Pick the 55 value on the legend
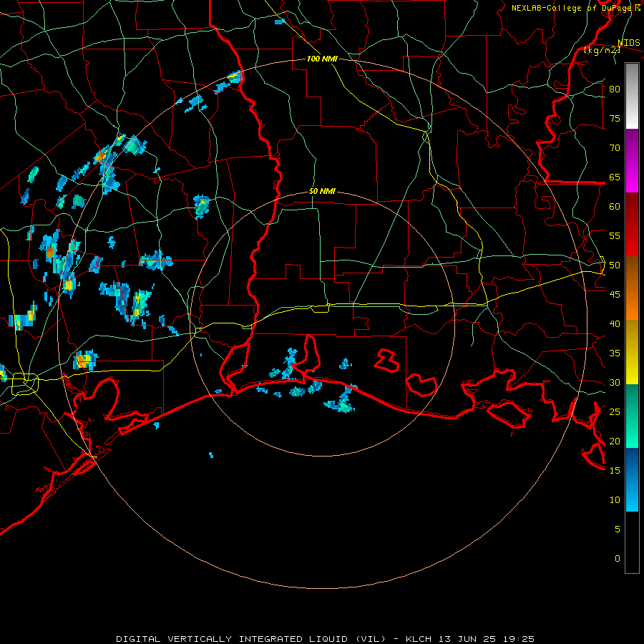The width and height of the screenshot is (644, 644). (615, 235)
